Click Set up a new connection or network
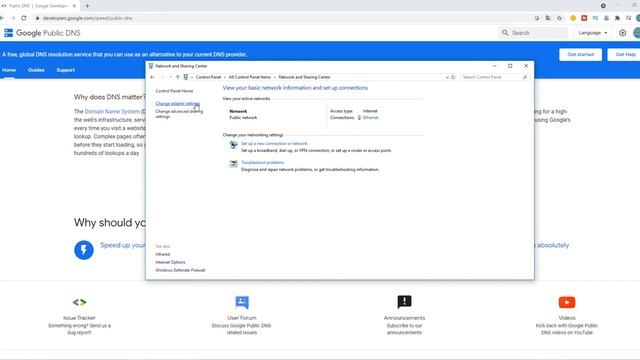Viewport: 640px width, 360px height. point(274,144)
